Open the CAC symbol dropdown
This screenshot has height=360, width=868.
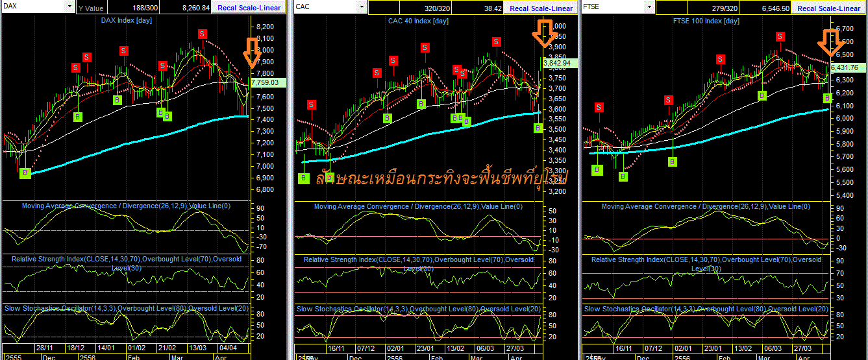(363, 6)
